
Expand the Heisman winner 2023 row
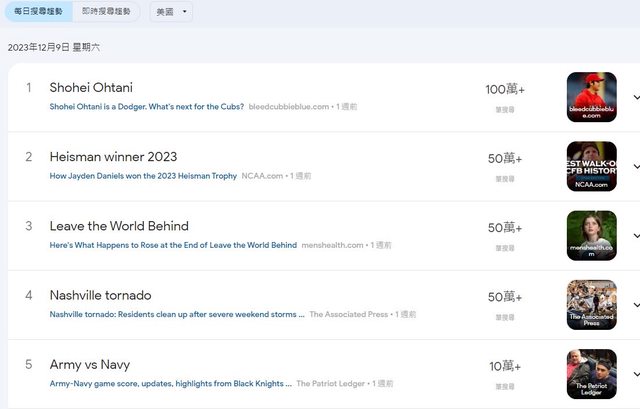pyautogui.click(x=634, y=166)
